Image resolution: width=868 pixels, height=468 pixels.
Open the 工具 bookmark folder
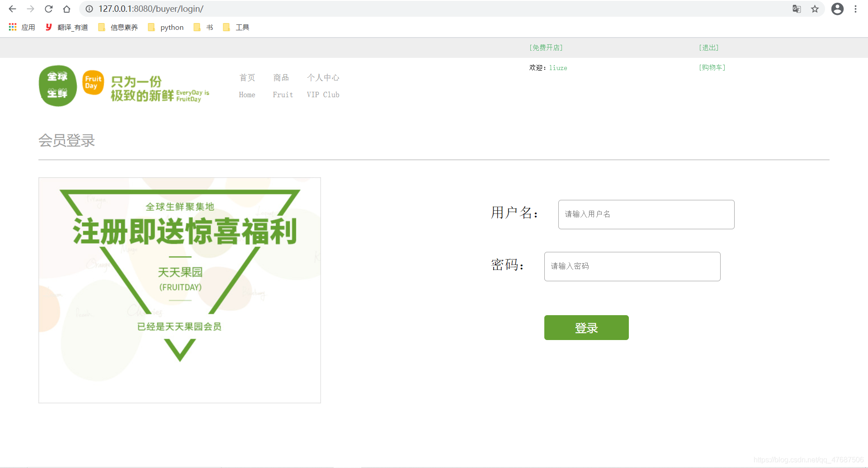[236, 27]
